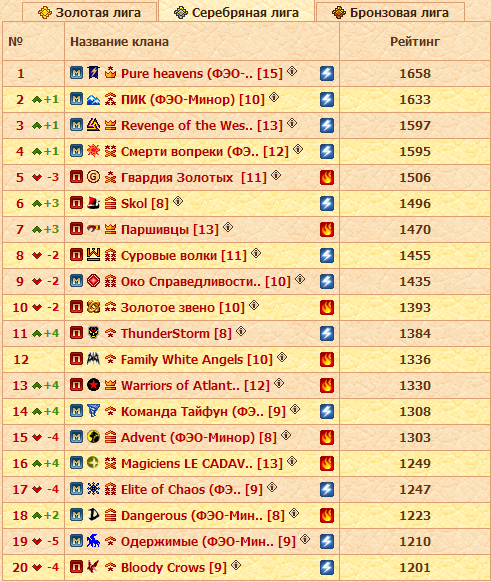
Task: Click the fire icon in the Dangerous row
Action: click(327, 515)
